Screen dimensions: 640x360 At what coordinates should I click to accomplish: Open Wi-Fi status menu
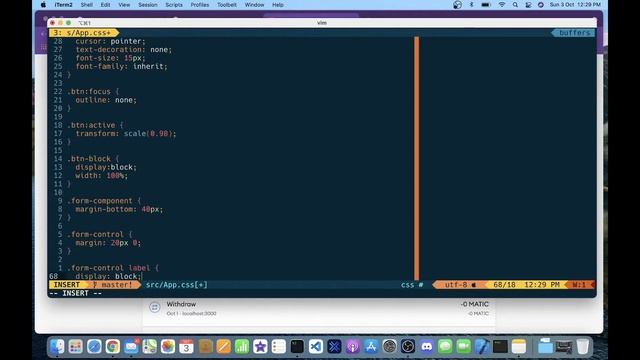tap(502, 5)
